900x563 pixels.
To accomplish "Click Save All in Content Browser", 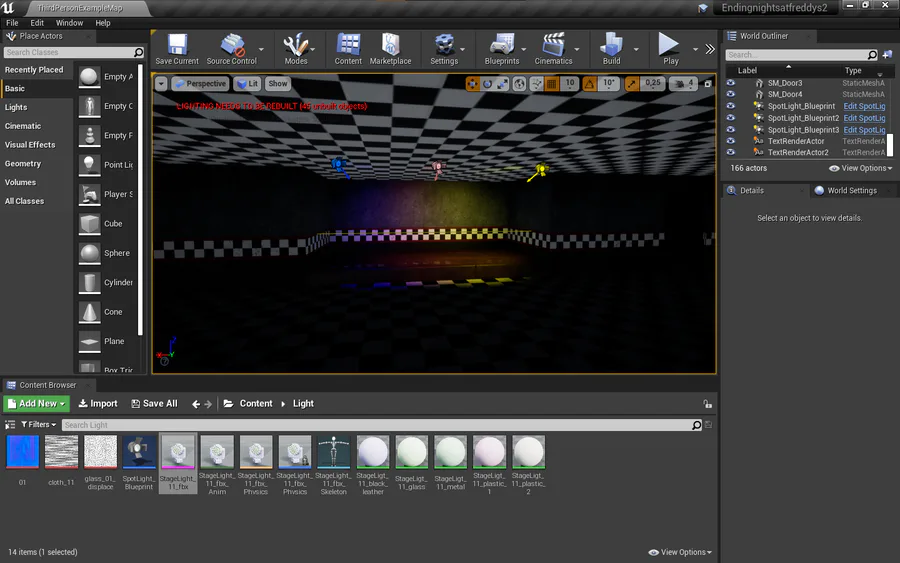I will pyautogui.click(x=154, y=403).
